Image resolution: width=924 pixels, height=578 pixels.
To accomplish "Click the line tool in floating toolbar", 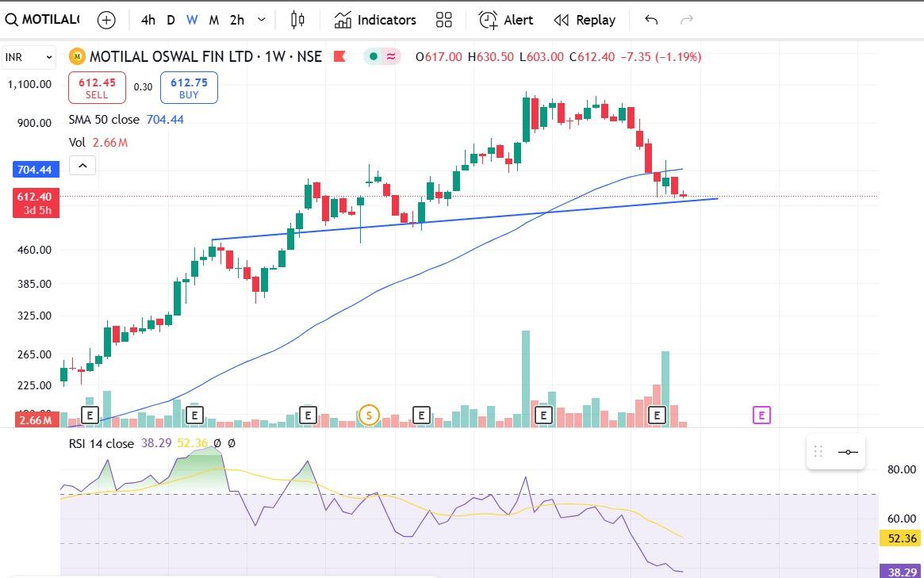I will click(x=848, y=452).
